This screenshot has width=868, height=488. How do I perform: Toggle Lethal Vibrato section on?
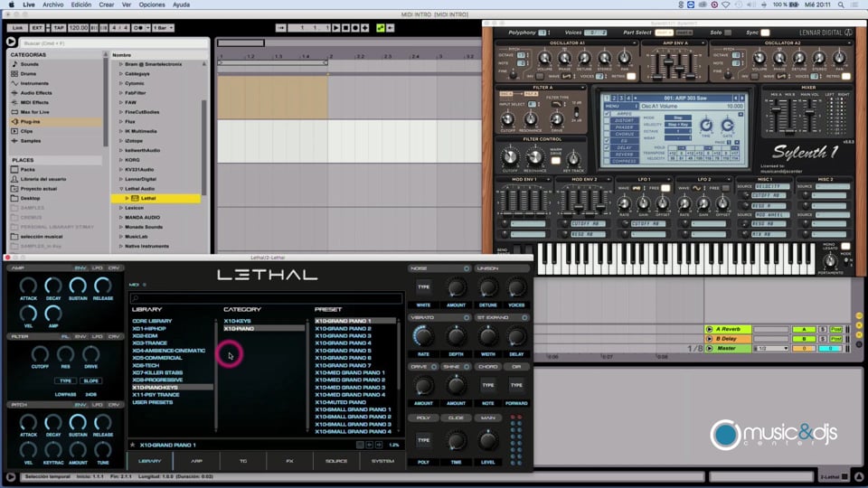point(467,317)
